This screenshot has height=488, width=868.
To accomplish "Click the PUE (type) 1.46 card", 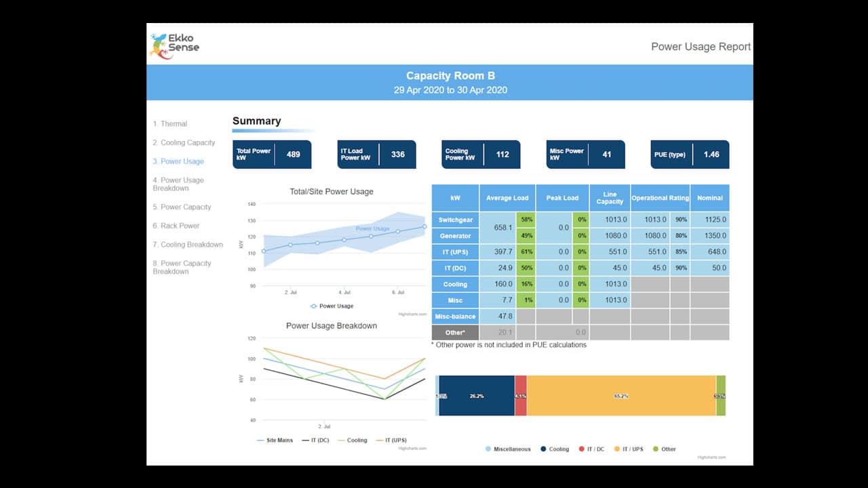I will pyautogui.click(x=690, y=155).
